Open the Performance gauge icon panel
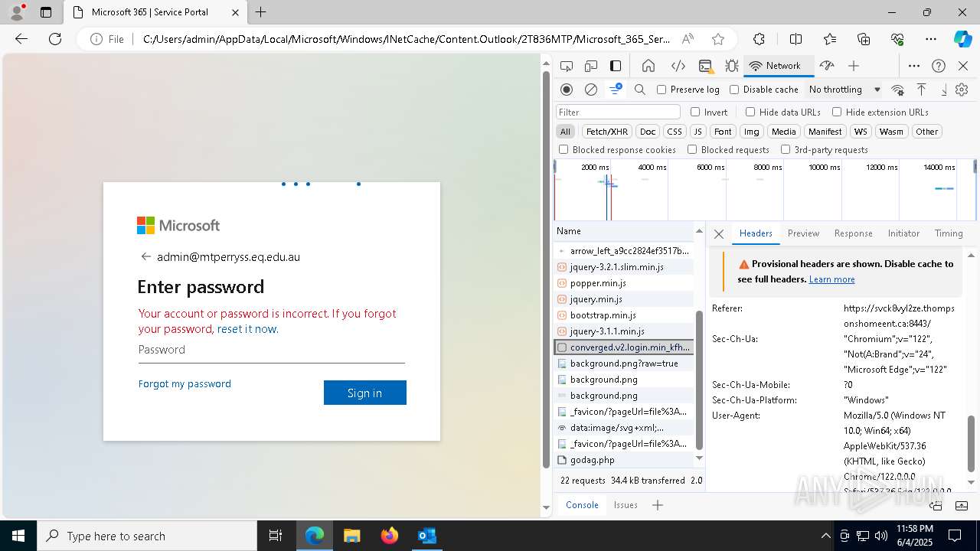Viewport: 980px width, 551px height. click(826, 66)
